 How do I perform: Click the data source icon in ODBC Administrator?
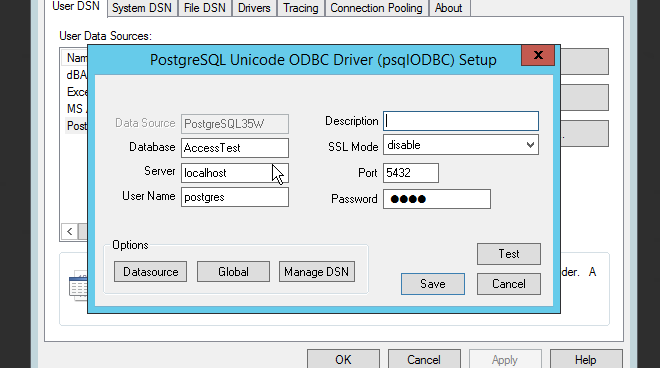(x=78, y=286)
